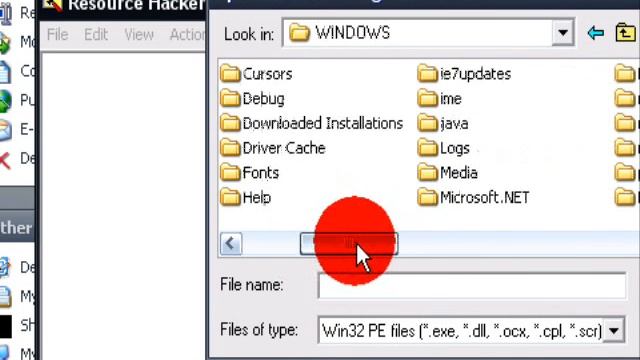Image resolution: width=640 pixels, height=360 pixels.
Task: Click the Driver Cache label
Action: pos(284,148)
